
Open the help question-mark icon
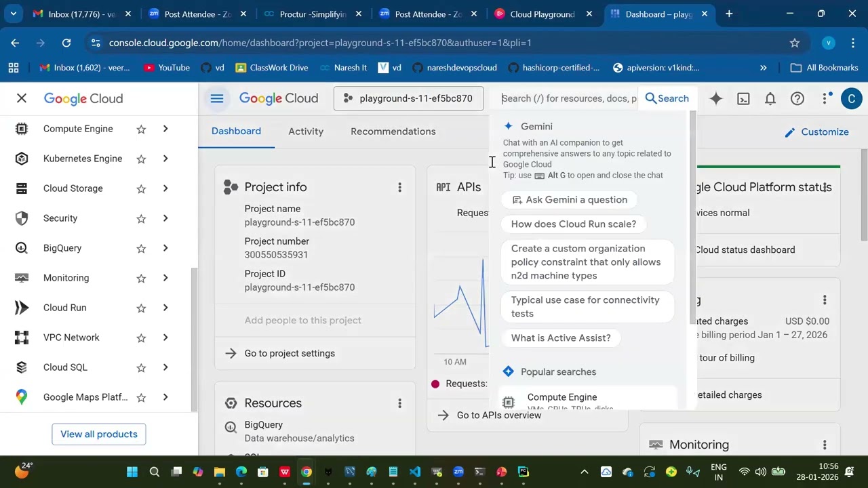pyautogui.click(x=797, y=99)
